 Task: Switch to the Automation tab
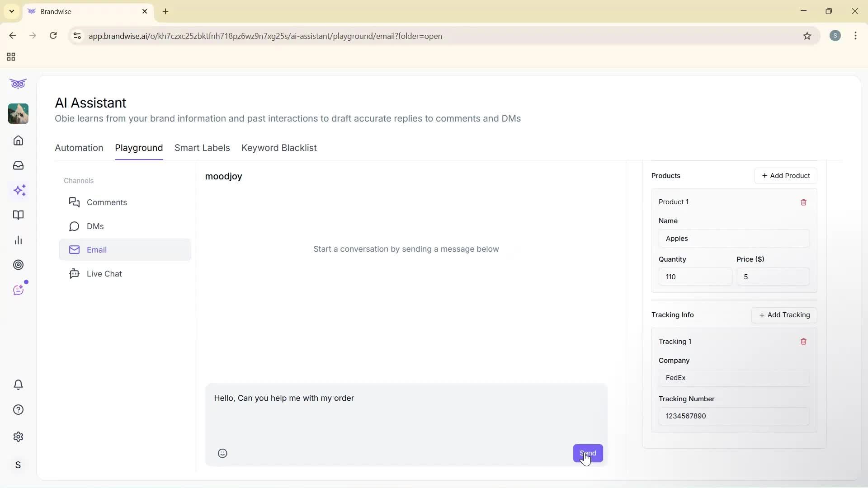coord(79,148)
